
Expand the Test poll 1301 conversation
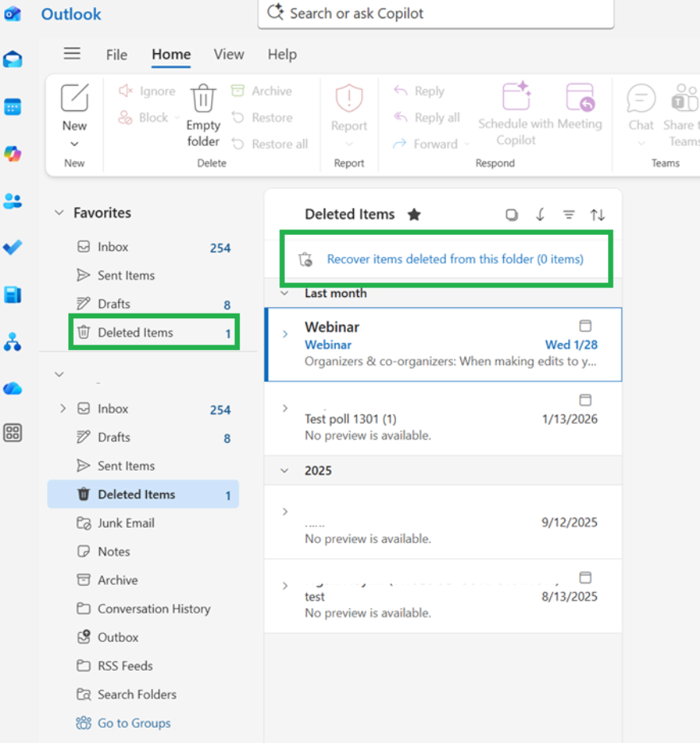click(285, 408)
